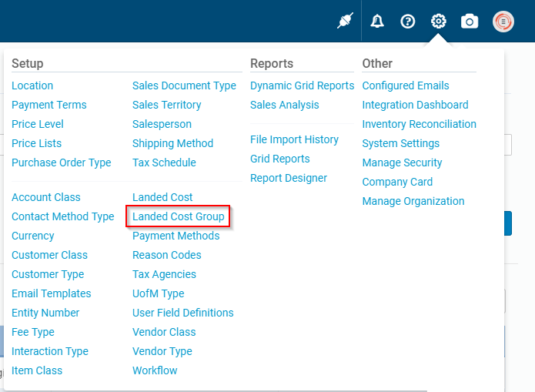Open the help question mark icon

pyautogui.click(x=408, y=22)
